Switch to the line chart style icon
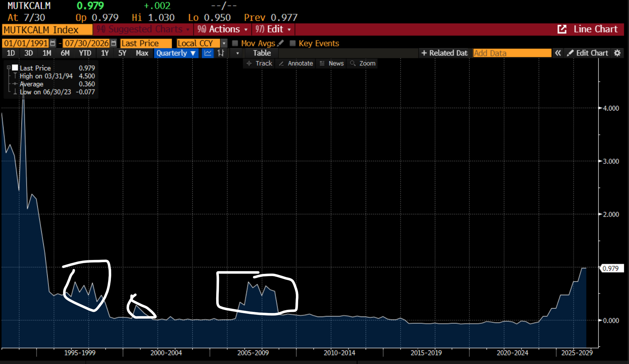Screen dimensions: 629x364 click(x=208, y=53)
